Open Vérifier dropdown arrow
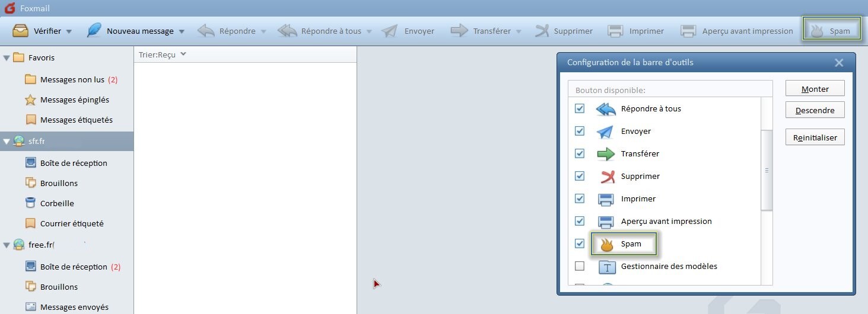Viewport: 868px width, 314px height. [x=69, y=31]
